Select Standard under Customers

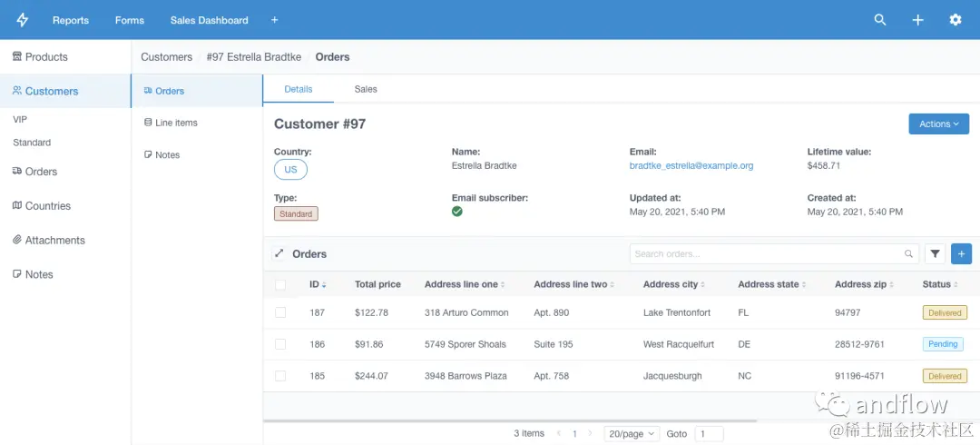pos(32,142)
